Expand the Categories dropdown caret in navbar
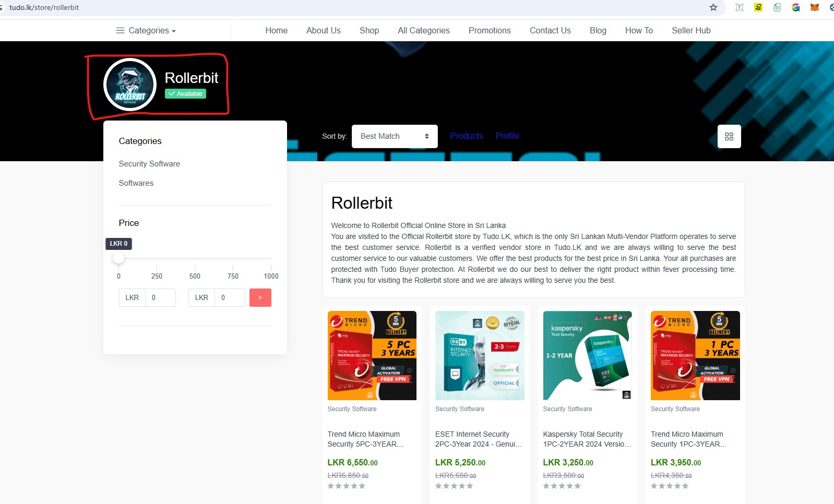The width and height of the screenshot is (834, 504). click(x=174, y=31)
